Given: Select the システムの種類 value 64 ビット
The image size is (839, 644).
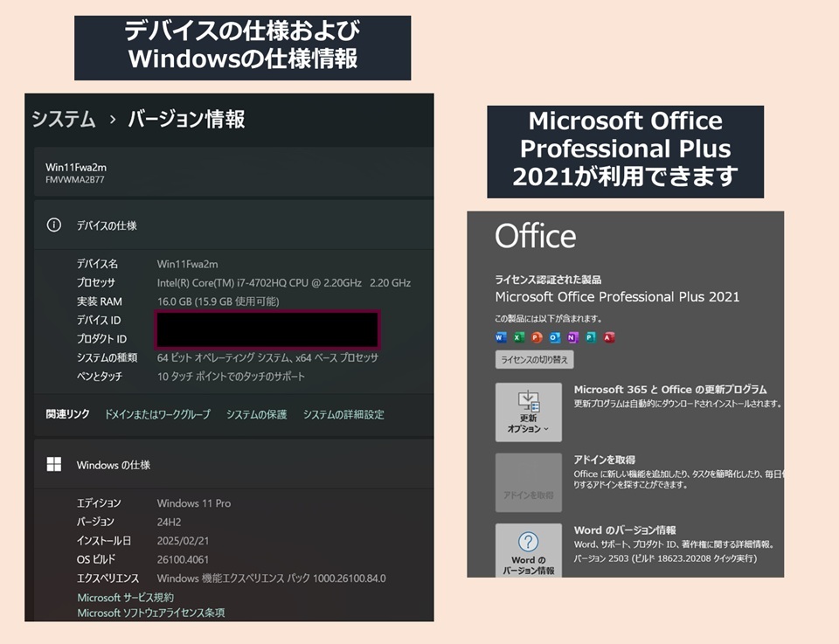Looking at the screenshot, I should point(267,357).
